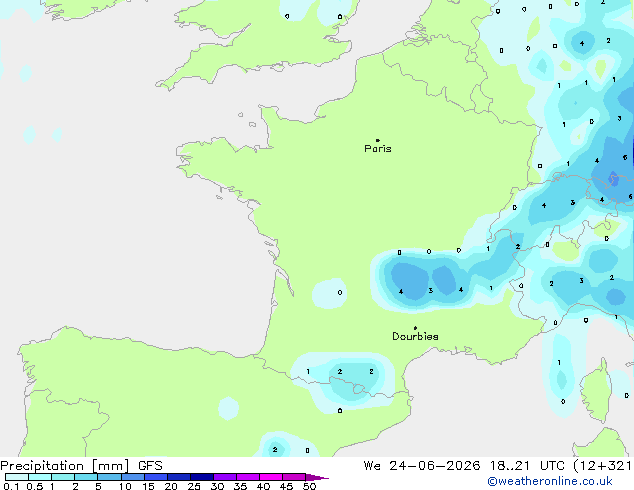
Task: Click the legend label '25'
Action: [x=194, y=486]
